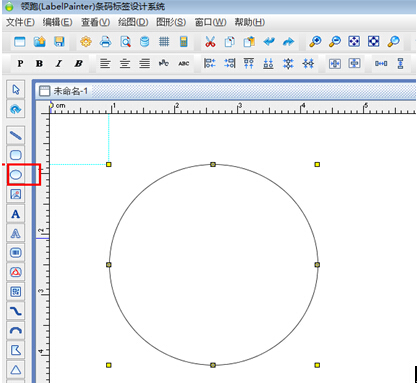Image resolution: width=417 pixels, height=383 pixels.
Task: Select the polygon drawing tool
Action: tap(16, 350)
